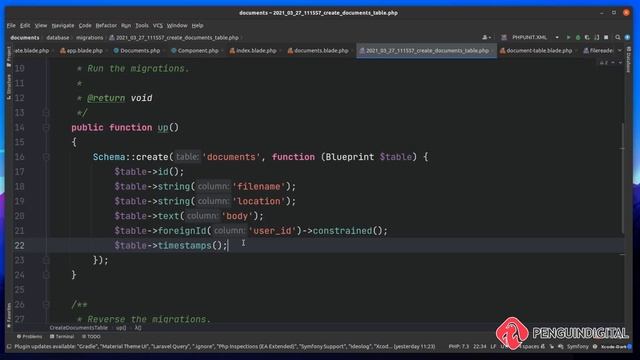Image resolution: width=640 pixels, height=360 pixels.
Task: Click the Debug bug icon
Action: tap(578, 38)
